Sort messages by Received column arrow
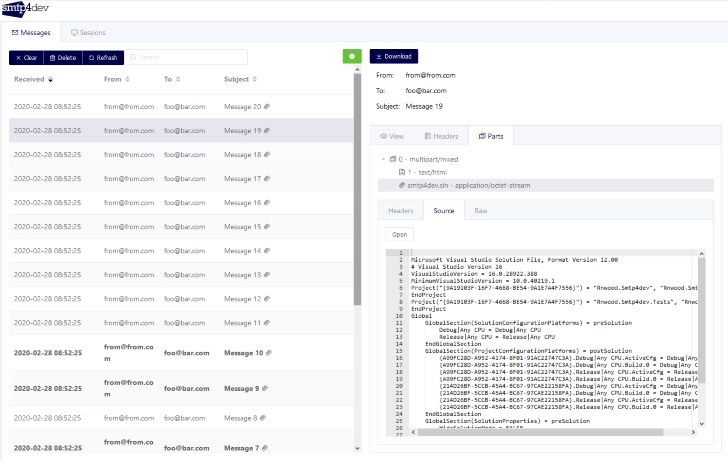The width and height of the screenshot is (728, 460). (51, 79)
